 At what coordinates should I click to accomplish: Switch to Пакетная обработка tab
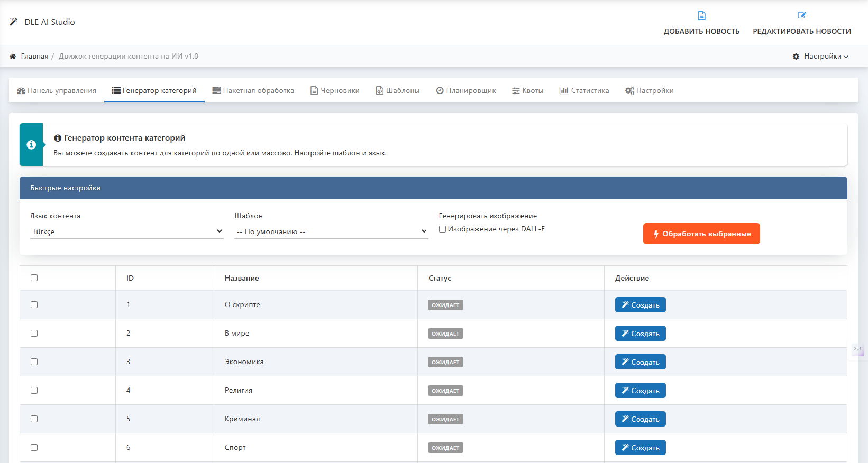[x=253, y=91]
